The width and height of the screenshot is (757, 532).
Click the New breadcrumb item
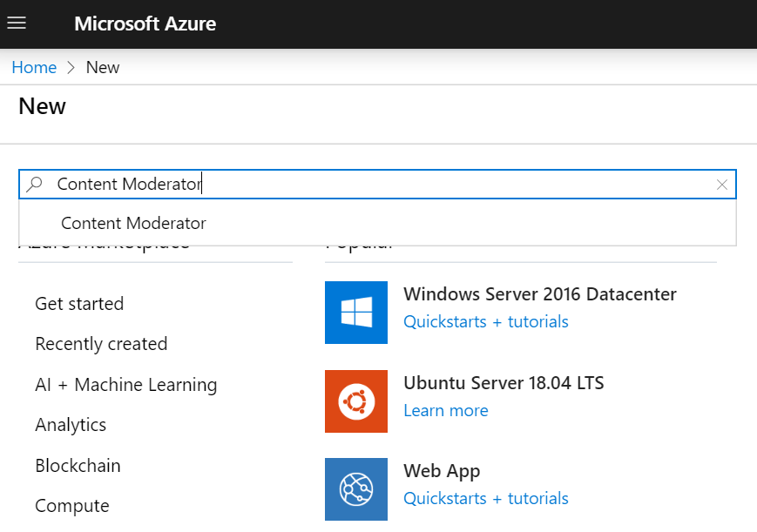pyautogui.click(x=102, y=68)
